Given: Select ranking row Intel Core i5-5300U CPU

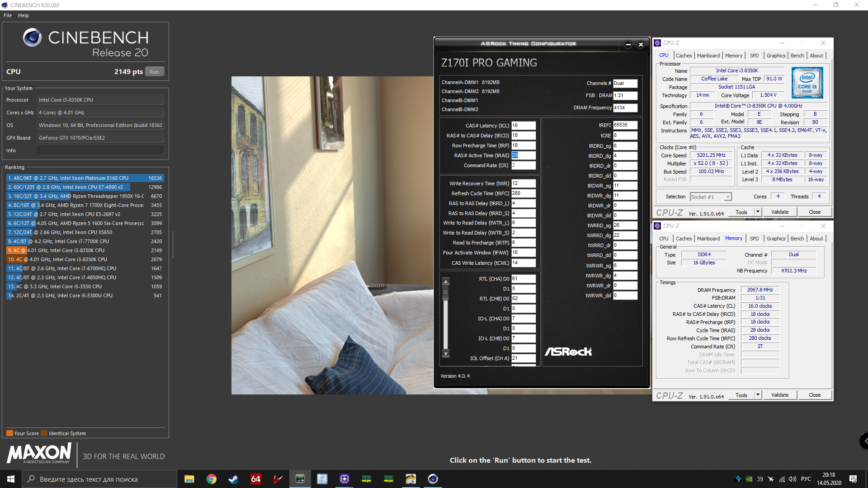Looking at the screenshot, I should coord(85,296).
